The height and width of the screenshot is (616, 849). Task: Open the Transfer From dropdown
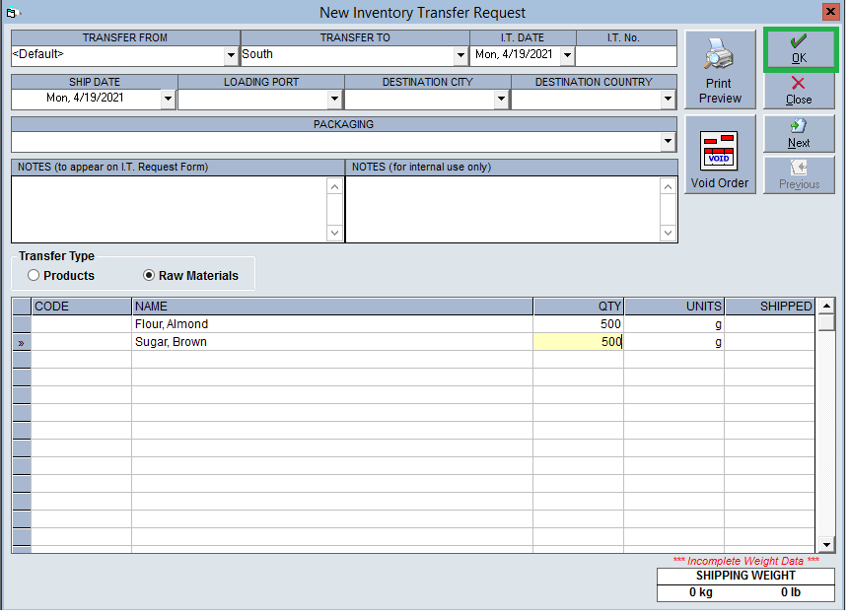pos(232,56)
